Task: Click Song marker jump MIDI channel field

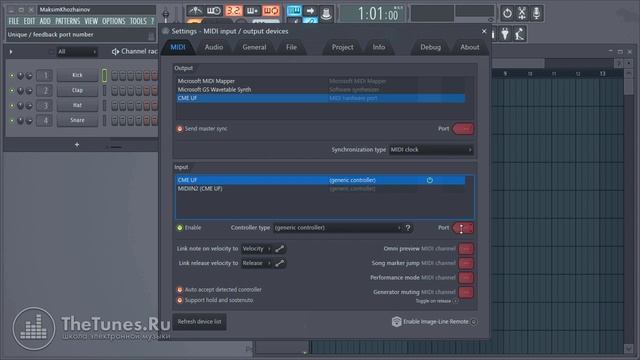Action: (466, 263)
